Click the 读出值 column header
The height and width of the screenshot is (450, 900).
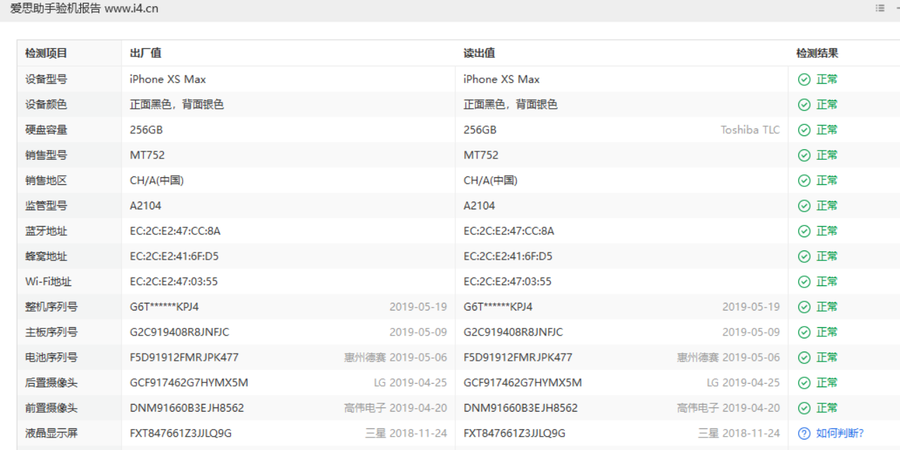pos(479,53)
